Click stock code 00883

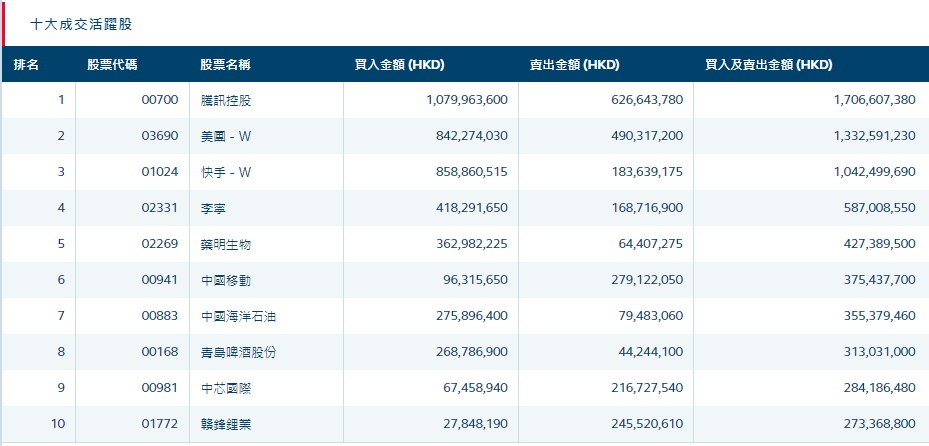(x=160, y=316)
